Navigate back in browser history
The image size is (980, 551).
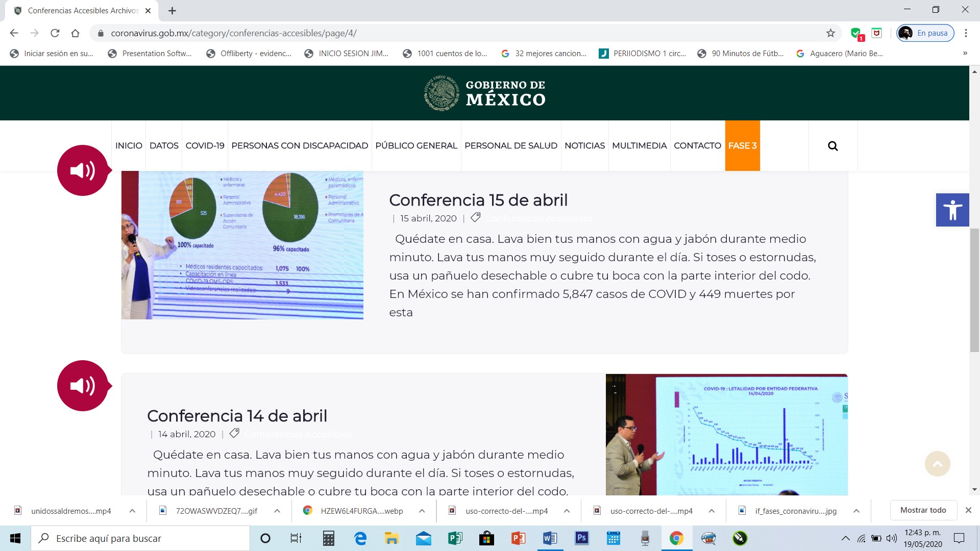14,33
